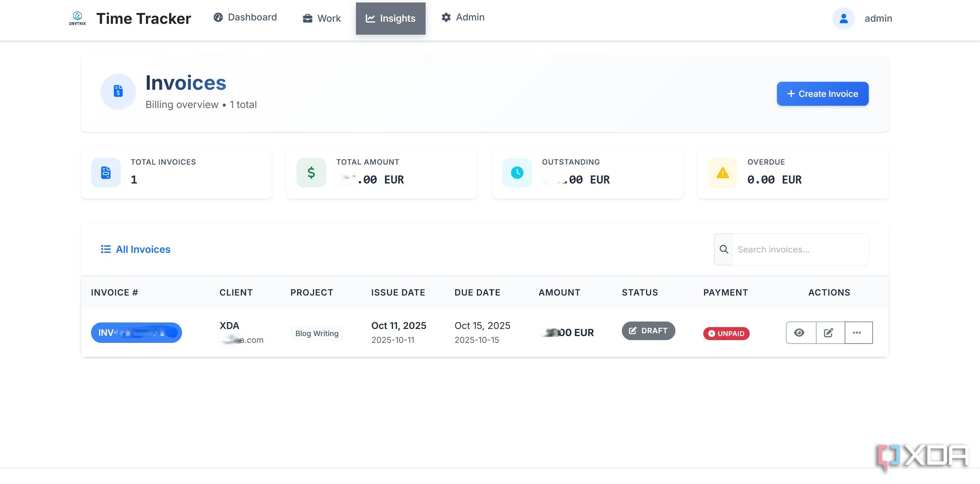Click the Blog Writing project tag
This screenshot has height=484, width=980.
point(317,333)
